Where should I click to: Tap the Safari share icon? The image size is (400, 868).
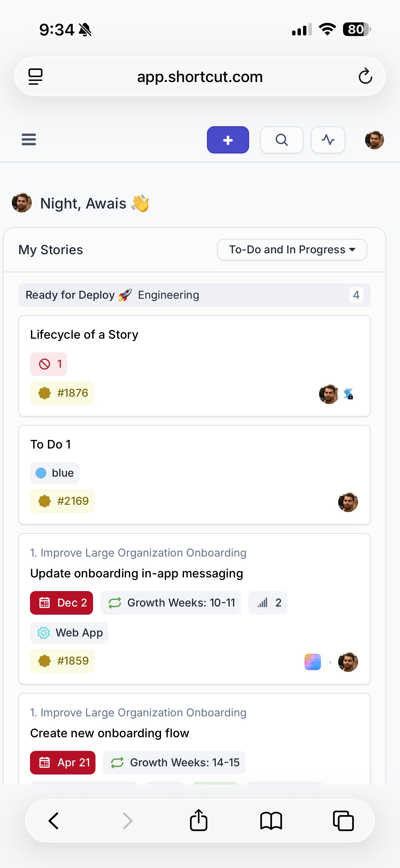click(198, 820)
